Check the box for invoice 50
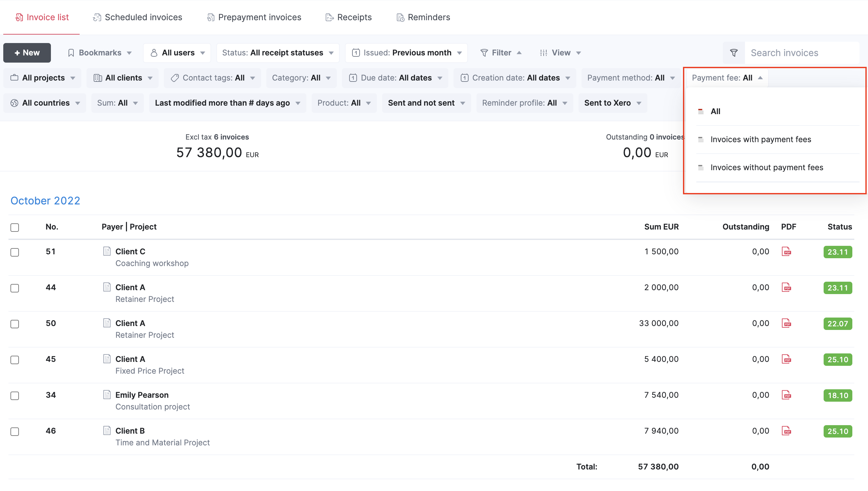Image resolution: width=868 pixels, height=491 pixels. pyautogui.click(x=14, y=324)
